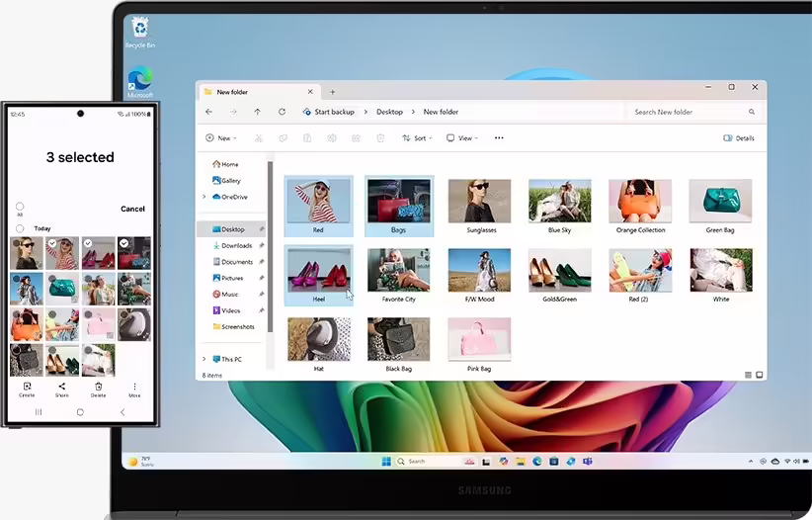Tap Cancel on phone gallery
Viewport: 812px width, 520px height.
pyautogui.click(x=132, y=209)
